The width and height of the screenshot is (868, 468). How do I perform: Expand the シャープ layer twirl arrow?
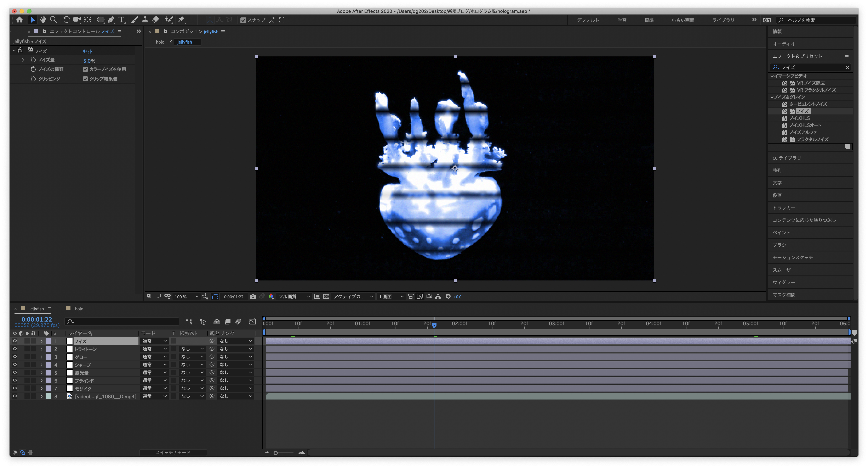[x=41, y=365]
